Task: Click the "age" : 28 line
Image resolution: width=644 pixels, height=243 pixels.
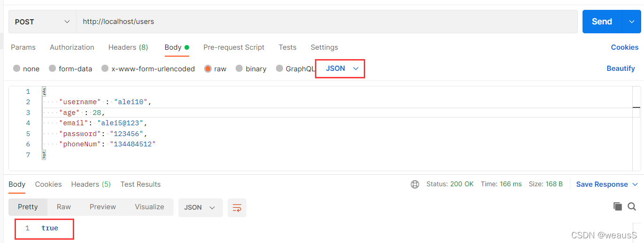Action: [x=82, y=113]
